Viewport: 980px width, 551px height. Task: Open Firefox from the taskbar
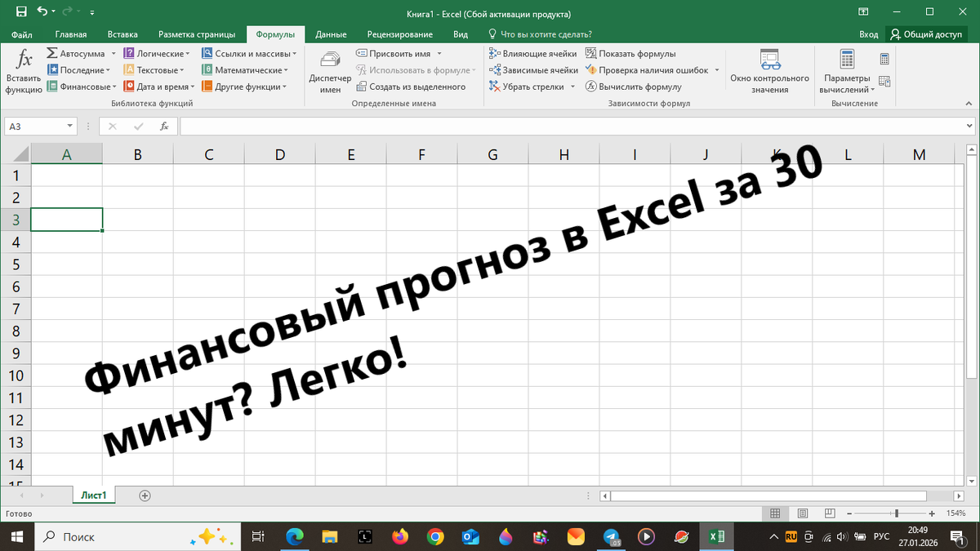399,536
